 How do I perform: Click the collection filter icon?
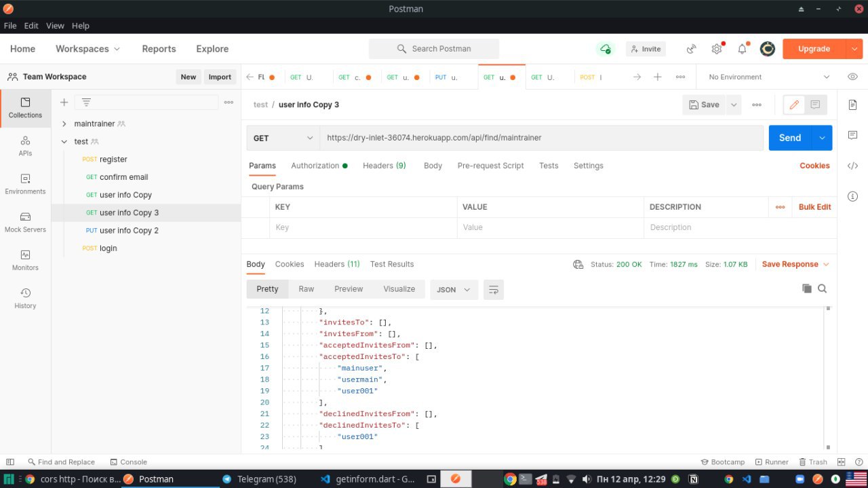tap(86, 102)
